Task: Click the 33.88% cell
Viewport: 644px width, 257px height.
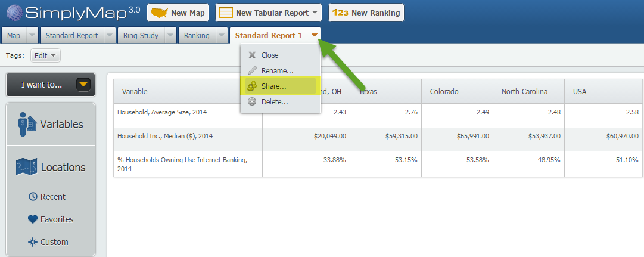Action: coord(306,164)
